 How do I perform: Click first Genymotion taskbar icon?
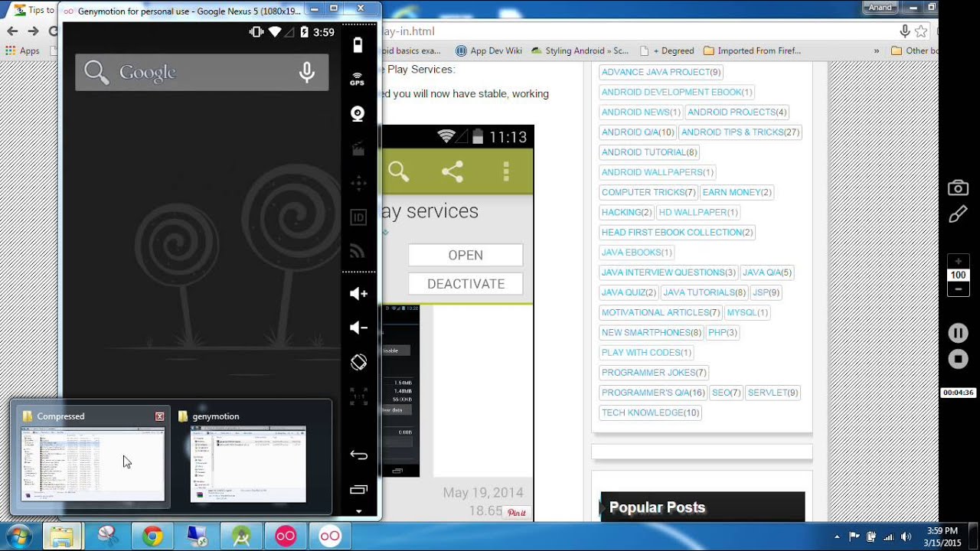(x=286, y=536)
